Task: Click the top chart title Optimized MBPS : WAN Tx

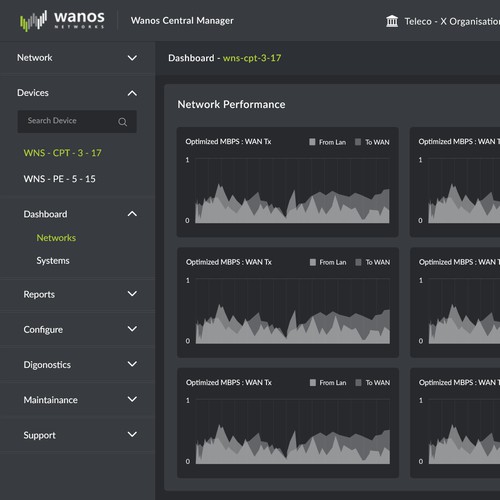Action: (228, 142)
